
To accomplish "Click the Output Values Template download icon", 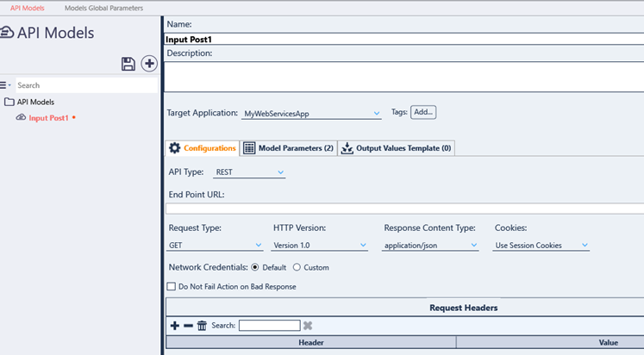I will pos(347,147).
